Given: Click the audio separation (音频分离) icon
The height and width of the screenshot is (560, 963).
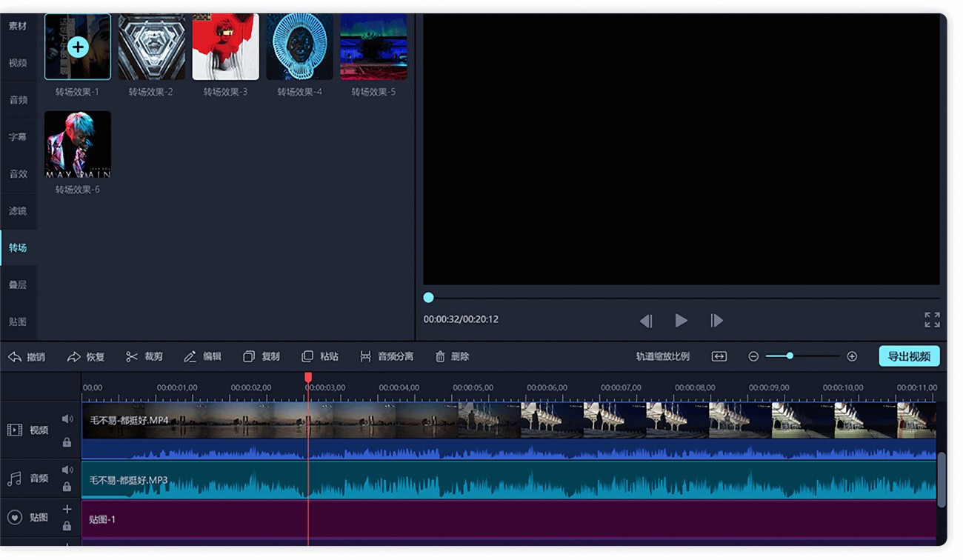Looking at the screenshot, I should point(365,357).
